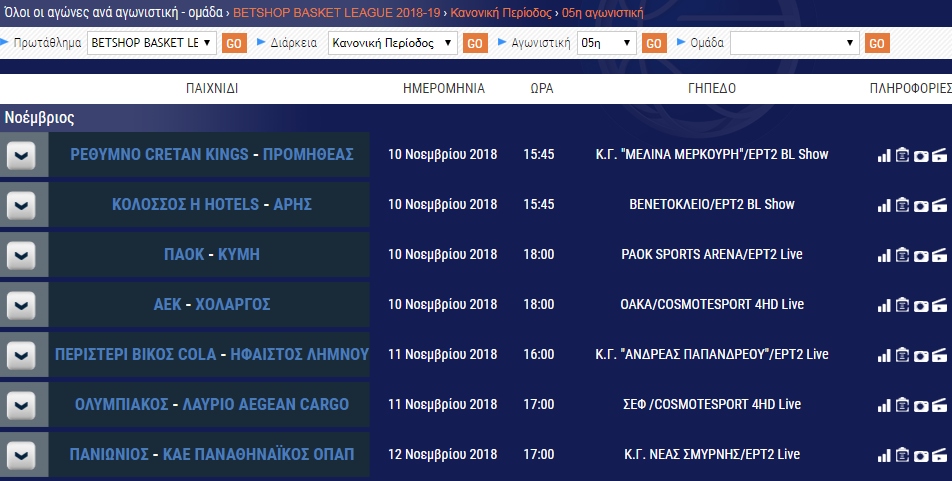Open photo camera icon for Ρέθυμνο - Προμηθέας game
The width and height of the screenshot is (952, 481).
pyautogui.click(x=921, y=156)
